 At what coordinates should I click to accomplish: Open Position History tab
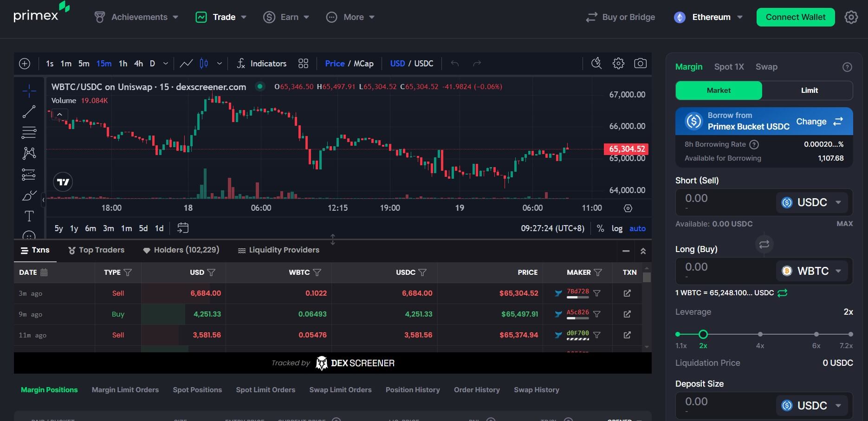[x=413, y=390]
